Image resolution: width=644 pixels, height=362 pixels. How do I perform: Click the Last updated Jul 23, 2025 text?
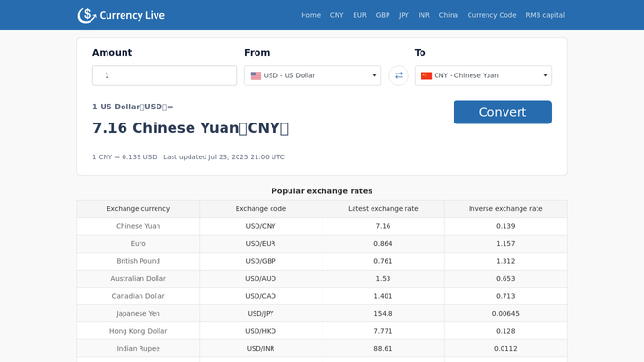tap(223, 157)
